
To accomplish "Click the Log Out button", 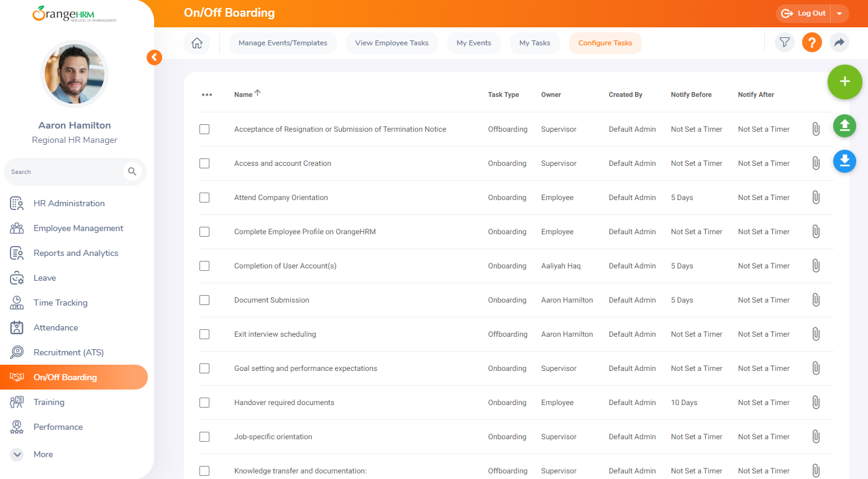I will 804,14.
